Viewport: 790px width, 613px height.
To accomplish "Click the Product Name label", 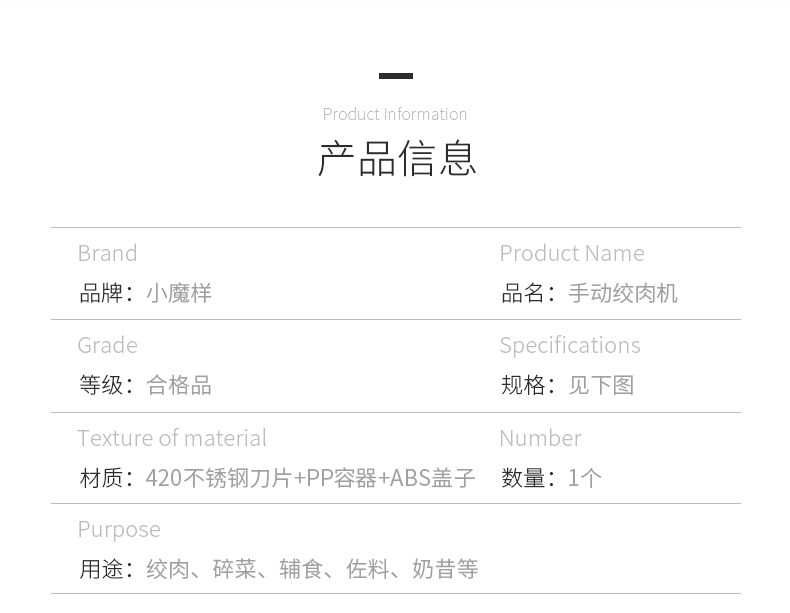I will [572, 253].
